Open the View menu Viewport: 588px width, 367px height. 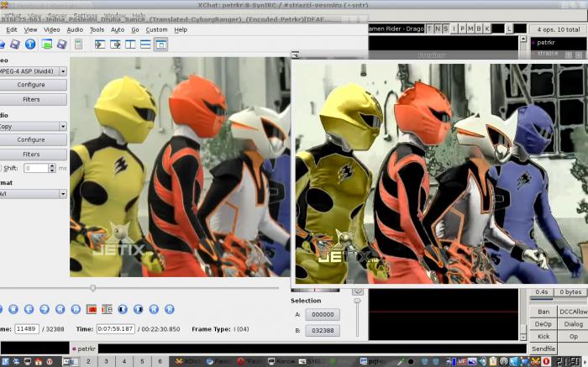point(30,29)
